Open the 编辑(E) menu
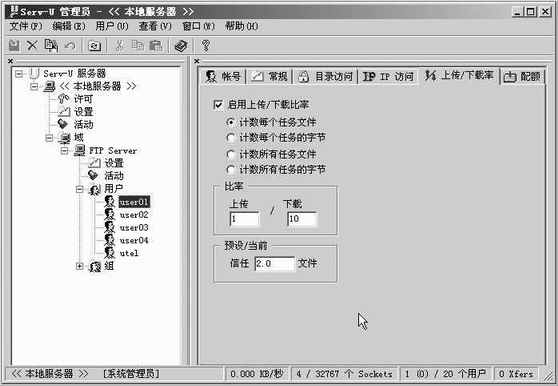Image resolution: width=558 pixels, height=386 pixels. coord(69,26)
